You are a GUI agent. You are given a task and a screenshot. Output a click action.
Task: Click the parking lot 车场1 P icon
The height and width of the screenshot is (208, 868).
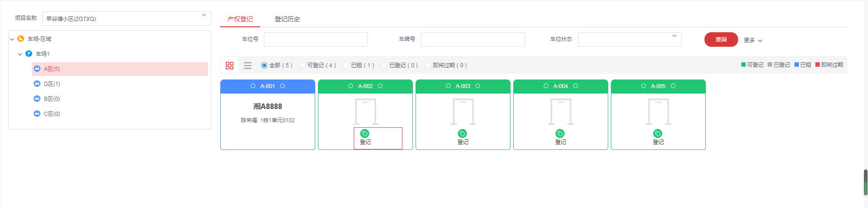tap(29, 54)
